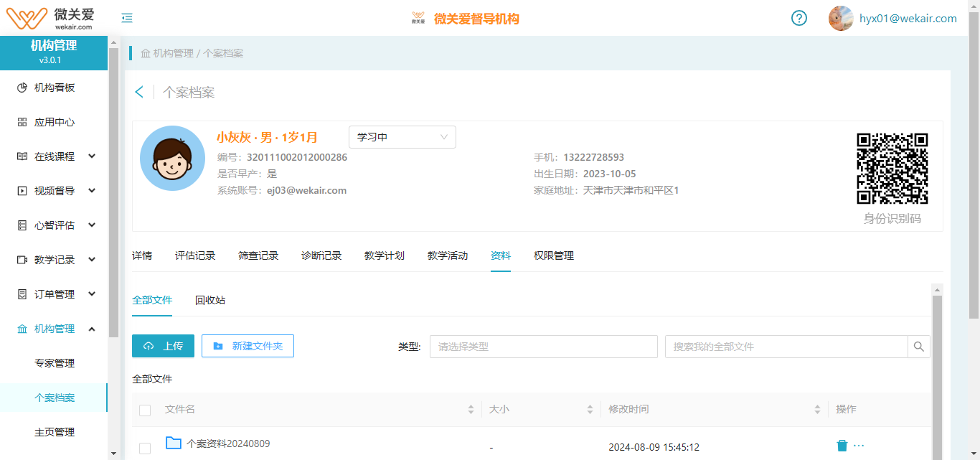Delete the 个案资料20240809 folder via trash icon
Image resolution: width=980 pixels, height=460 pixels.
pos(842,446)
